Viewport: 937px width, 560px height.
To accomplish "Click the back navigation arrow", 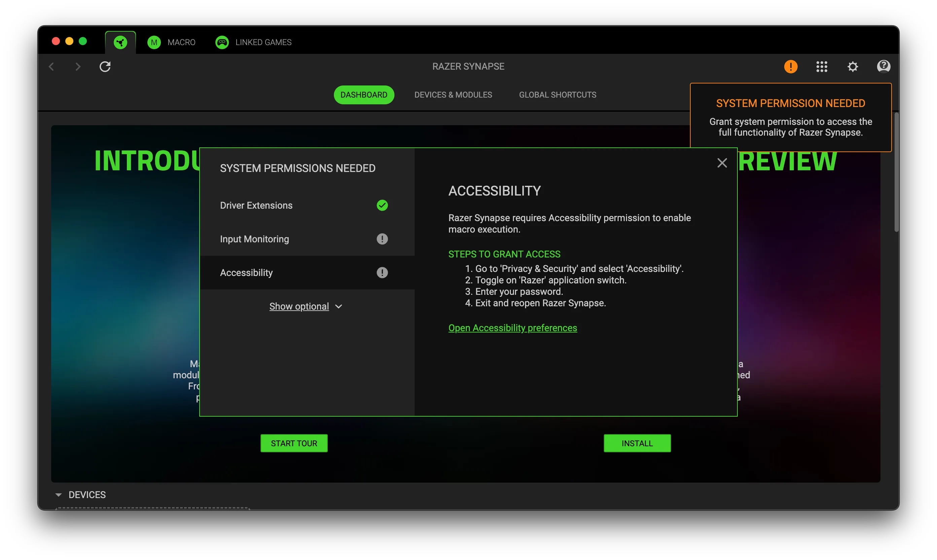I will click(x=52, y=66).
